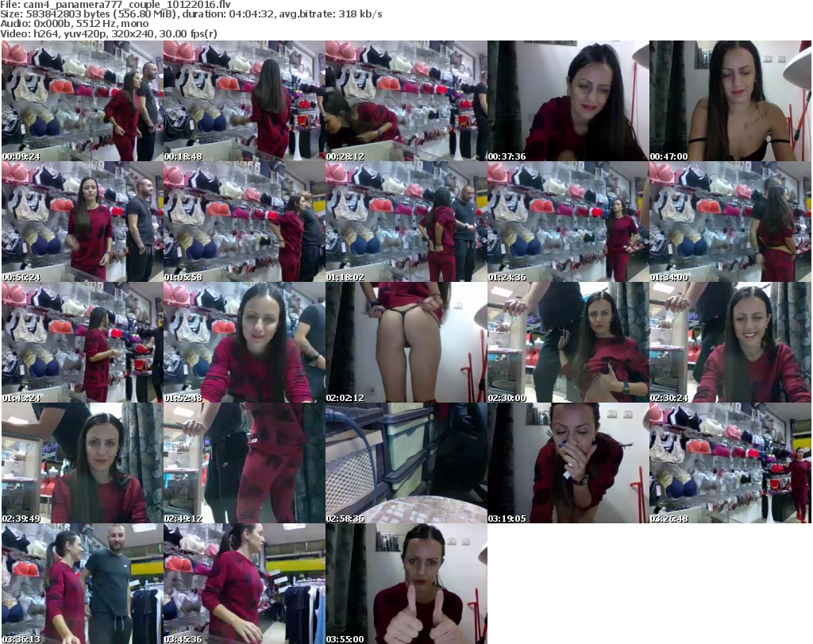Select the thumbs-up frame at 03:55:00
Image resolution: width=813 pixels, height=644 pixels.
point(406,584)
